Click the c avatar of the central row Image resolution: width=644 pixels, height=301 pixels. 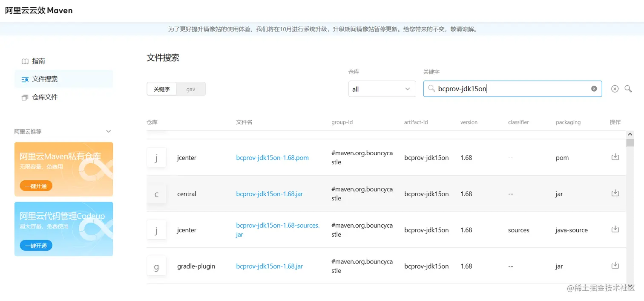click(156, 194)
